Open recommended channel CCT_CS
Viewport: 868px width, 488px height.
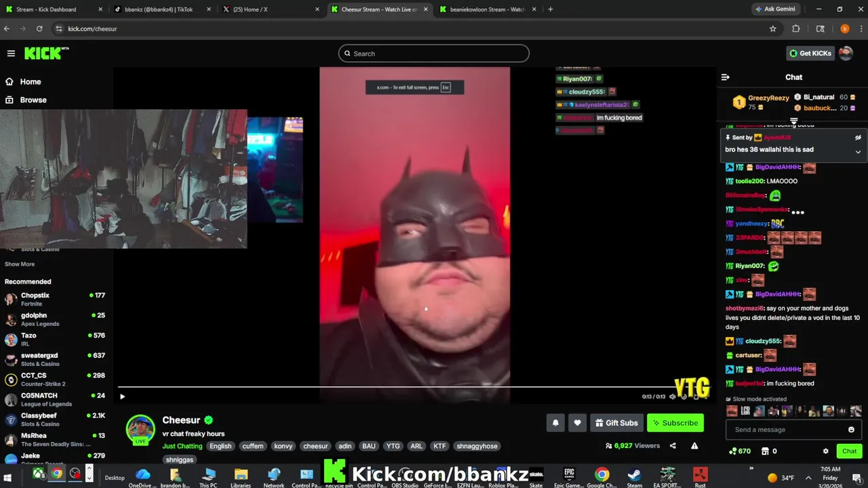[x=54, y=379]
